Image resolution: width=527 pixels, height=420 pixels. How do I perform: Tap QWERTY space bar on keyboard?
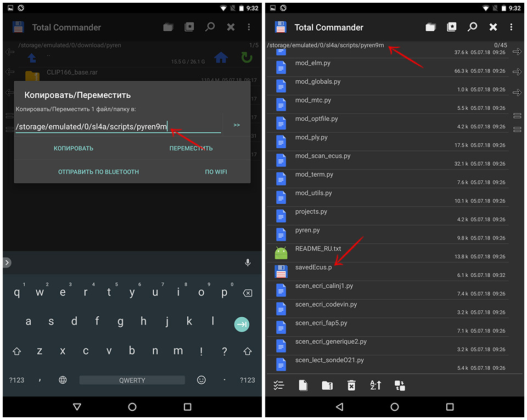pos(132,380)
